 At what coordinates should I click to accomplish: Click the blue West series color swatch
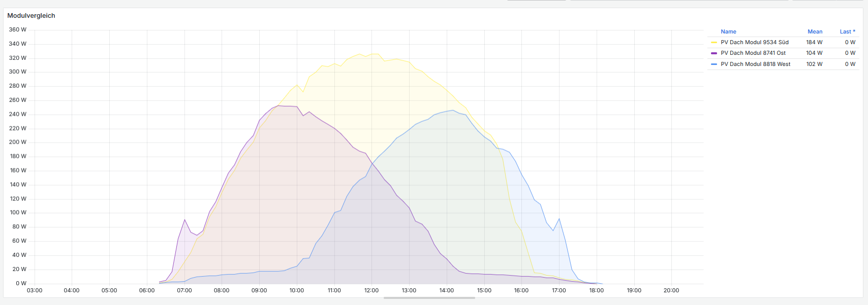click(x=714, y=64)
